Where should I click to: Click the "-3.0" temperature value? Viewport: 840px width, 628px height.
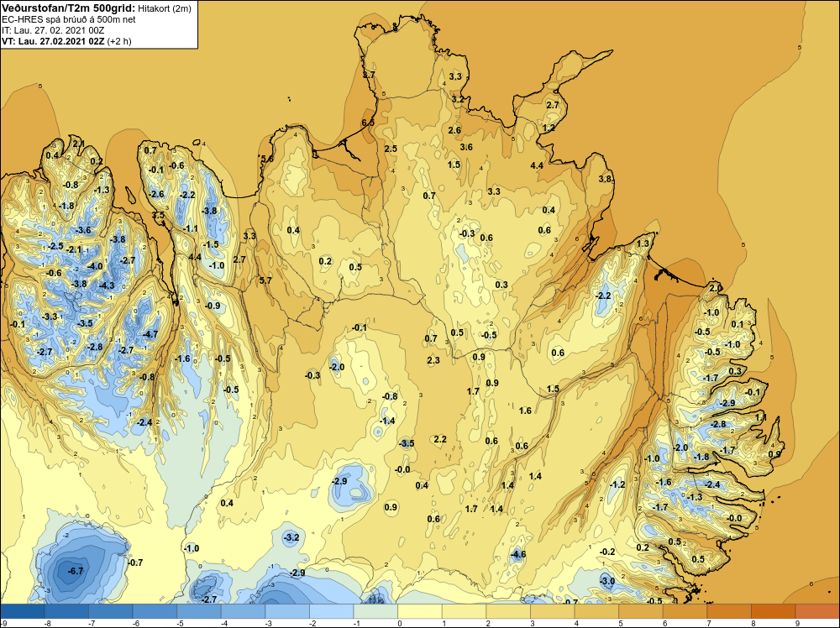[607, 581]
